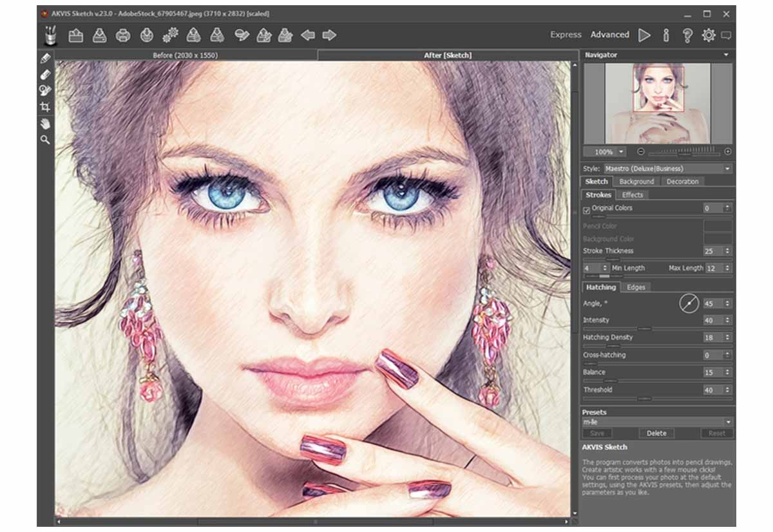Run processing with the play triangle icon
The height and width of the screenshot is (532, 773).
pos(644,35)
